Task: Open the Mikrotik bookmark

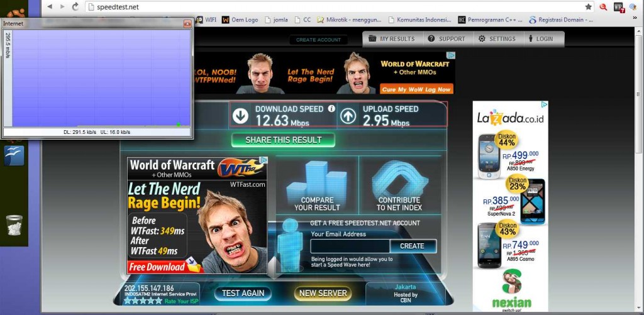Action: click(348, 19)
